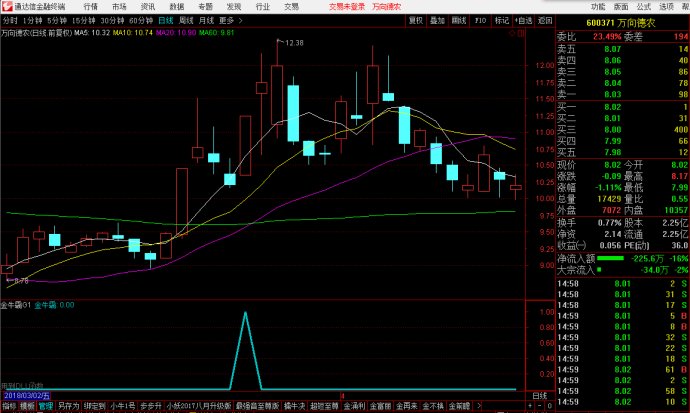
Task: Open the 公式 menu at top right
Action: (644, 7)
